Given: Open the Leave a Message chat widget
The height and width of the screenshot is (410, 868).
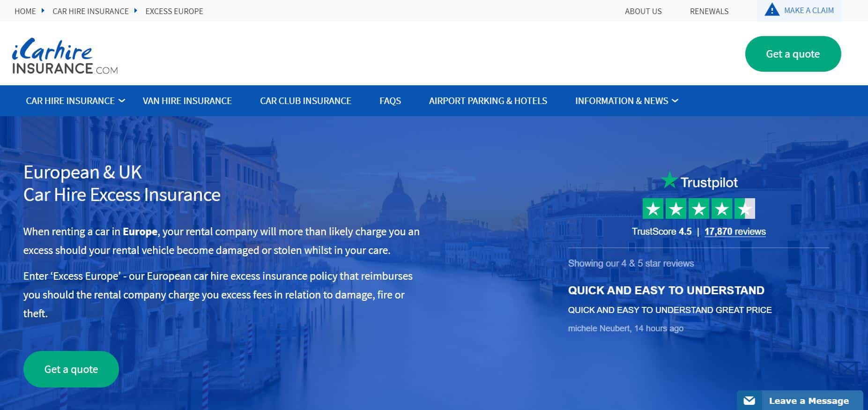Looking at the screenshot, I should 808,401.
